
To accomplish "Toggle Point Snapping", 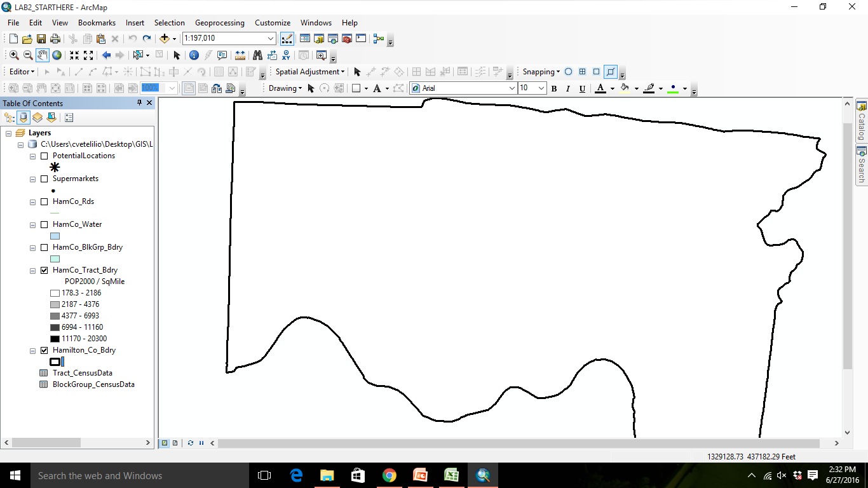I will coord(568,72).
